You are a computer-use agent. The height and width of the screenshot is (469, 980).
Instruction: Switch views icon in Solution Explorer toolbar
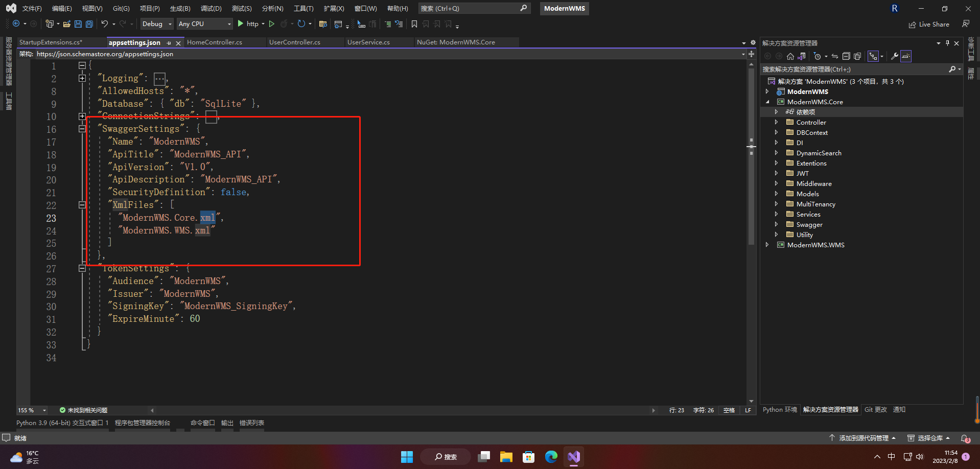point(802,56)
